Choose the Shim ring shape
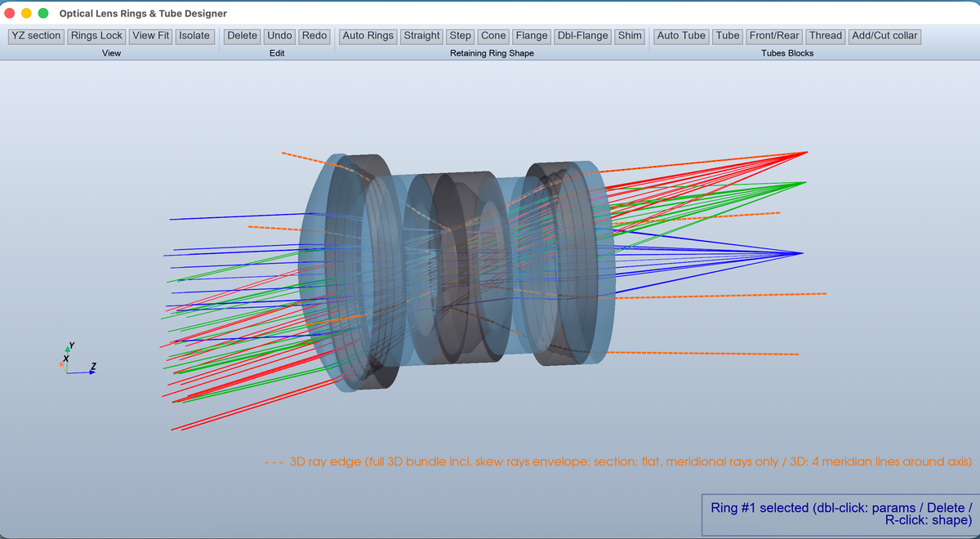Screen dimensions: 980x539 (x=630, y=36)
